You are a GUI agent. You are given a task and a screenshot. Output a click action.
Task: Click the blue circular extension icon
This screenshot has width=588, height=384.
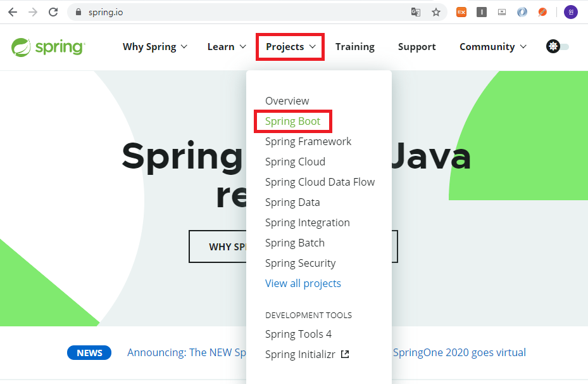click(x=522, y=13)
